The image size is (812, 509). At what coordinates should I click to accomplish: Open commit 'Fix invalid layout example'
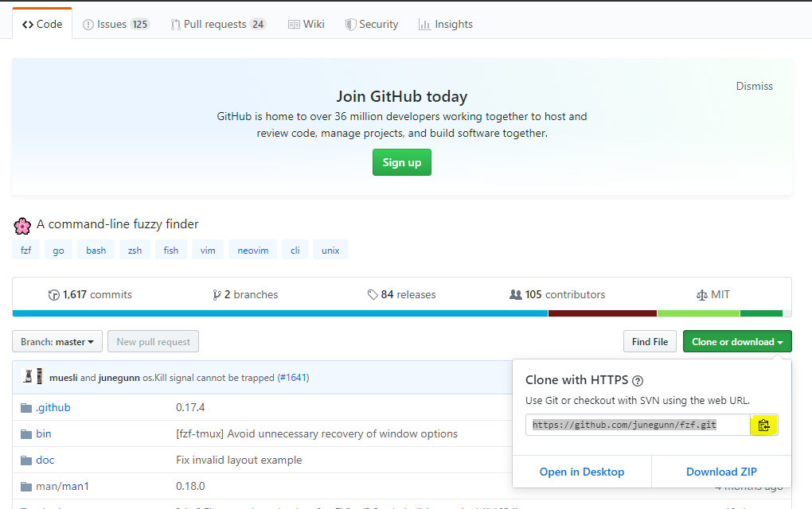[239, 460]
